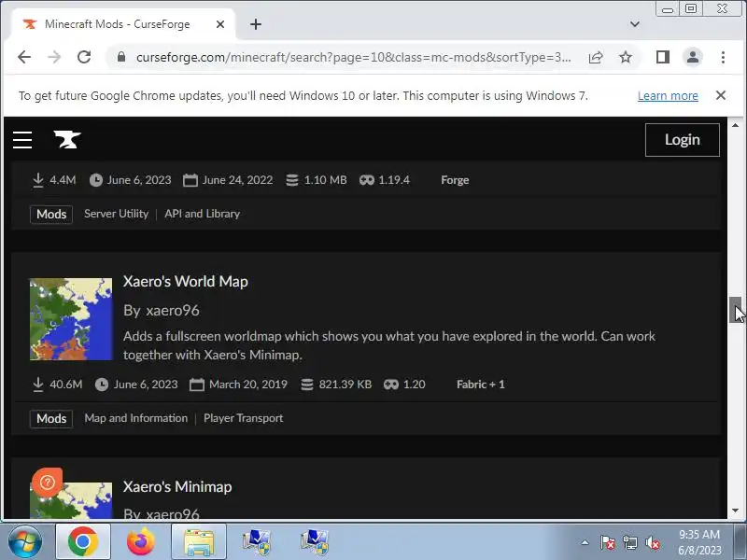Click the scrollbar down arrow

coord(735,511)
